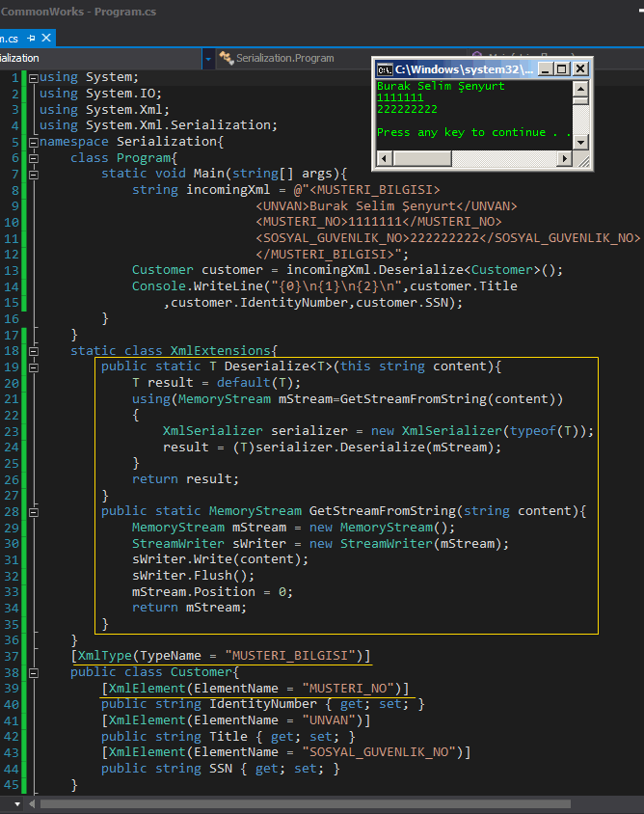Click 'mStream.Position' on line 33
644x814 pixels.
[194, 592]
